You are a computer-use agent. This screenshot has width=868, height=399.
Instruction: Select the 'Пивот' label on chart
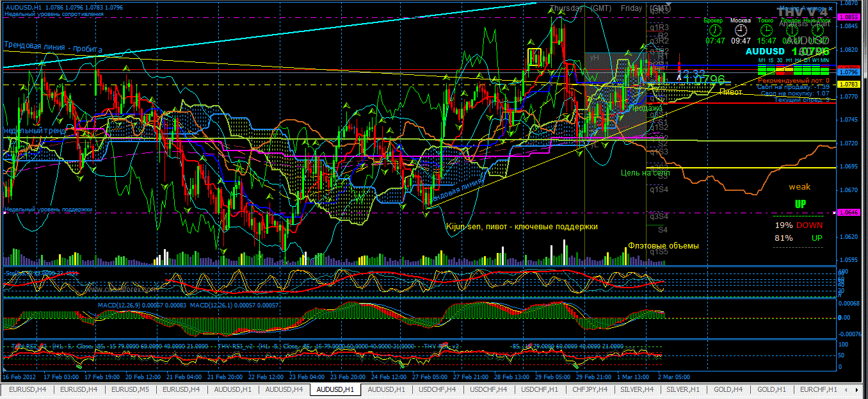pyautogui.click(x=731, y=92)
